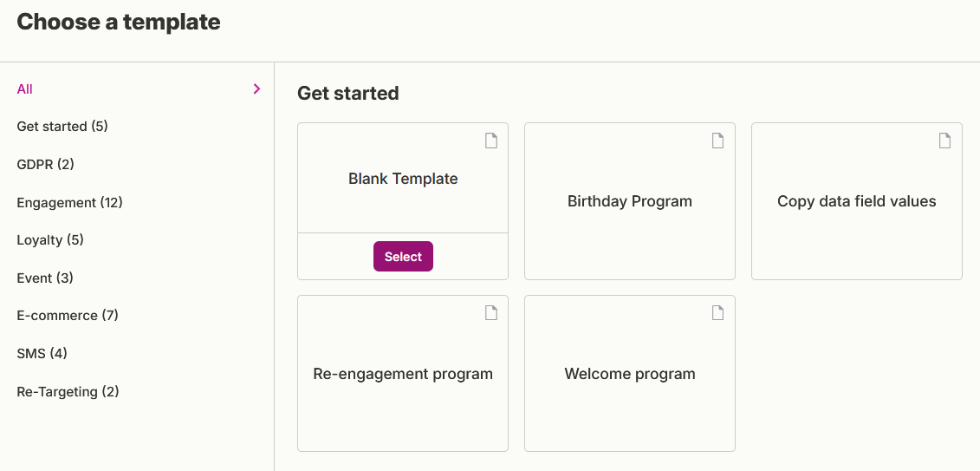The width and height of the screenshot is (980, 471).
Task: Click the document icon on Blank Template card
Action: (x=491, y=141)
